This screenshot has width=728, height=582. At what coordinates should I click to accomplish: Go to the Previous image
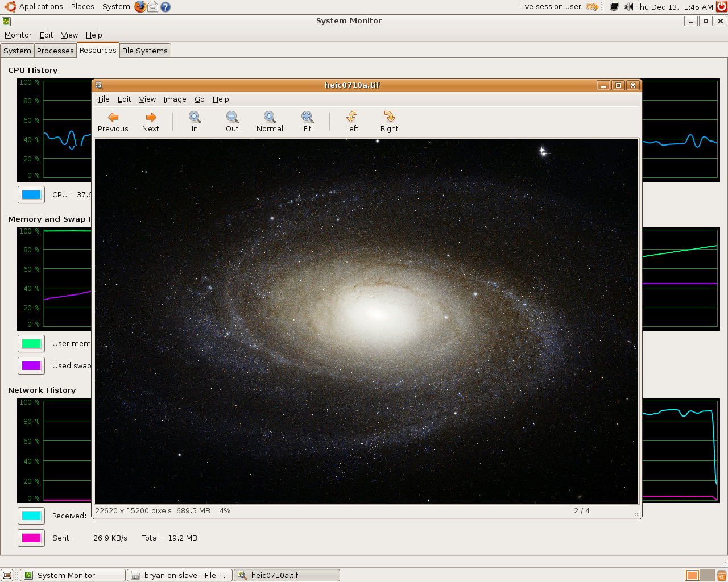[113, 122]
